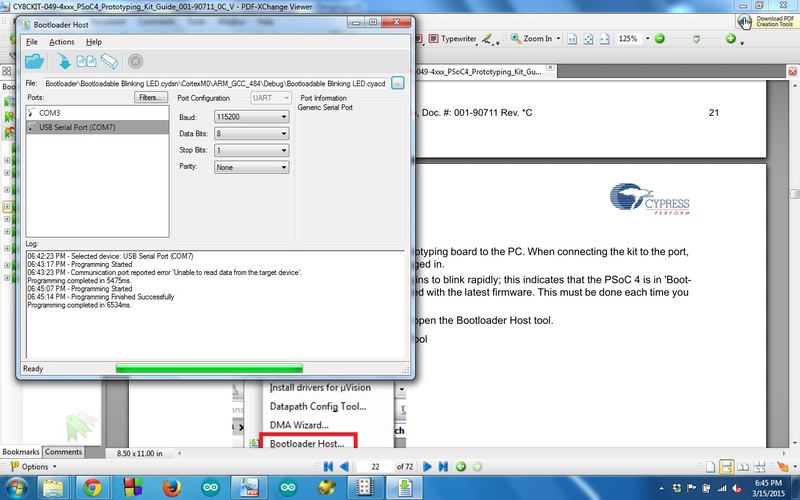Image resolution: width=800 pixels, height=500 pixels.
Task: Click the Filters... button
Action: tap(151, 97)
